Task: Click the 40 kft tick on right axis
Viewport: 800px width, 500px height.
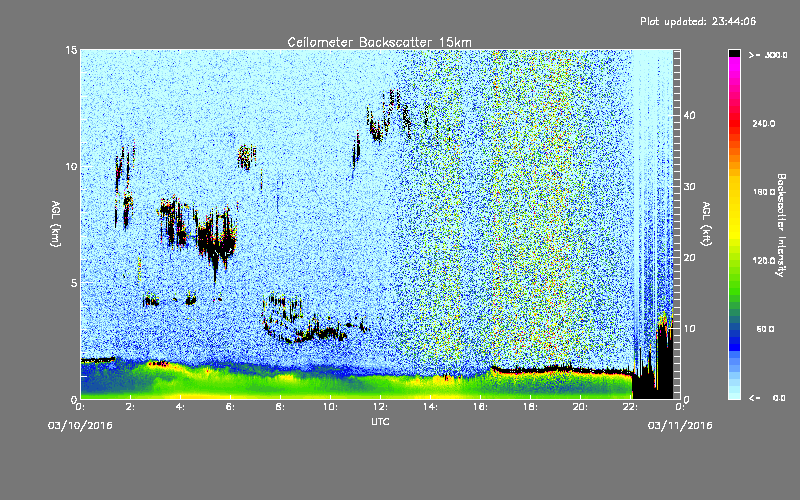Action: coord(689,115)
